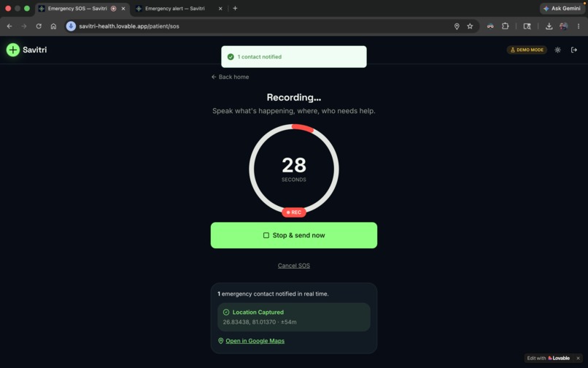Image resolution: width=588 pixels, height=368 pixels.
Task: Click '1 emergency contact notified in real time' text
Action: 273,294
